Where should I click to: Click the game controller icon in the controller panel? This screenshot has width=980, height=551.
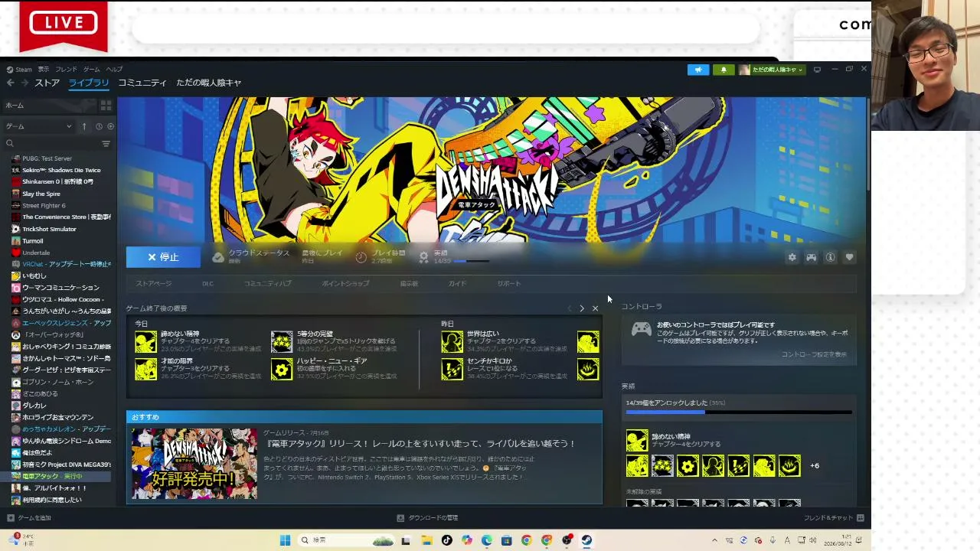[x=641, y=329]
